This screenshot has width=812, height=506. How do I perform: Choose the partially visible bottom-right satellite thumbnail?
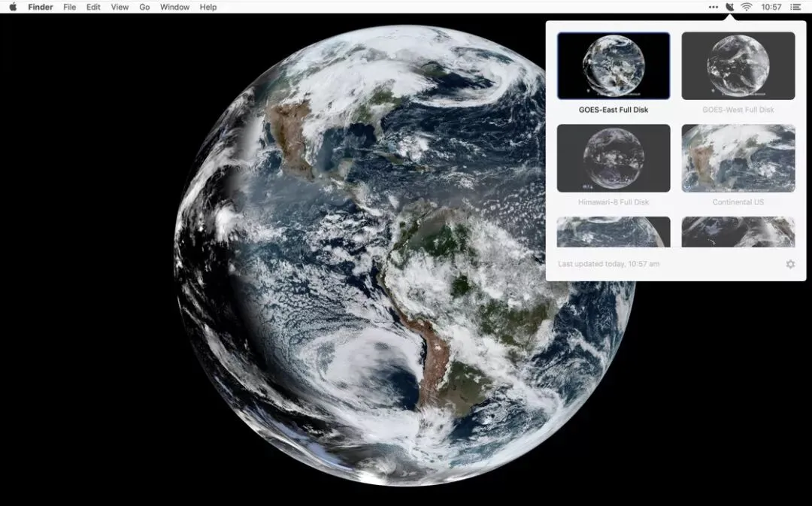click(738, 232)
